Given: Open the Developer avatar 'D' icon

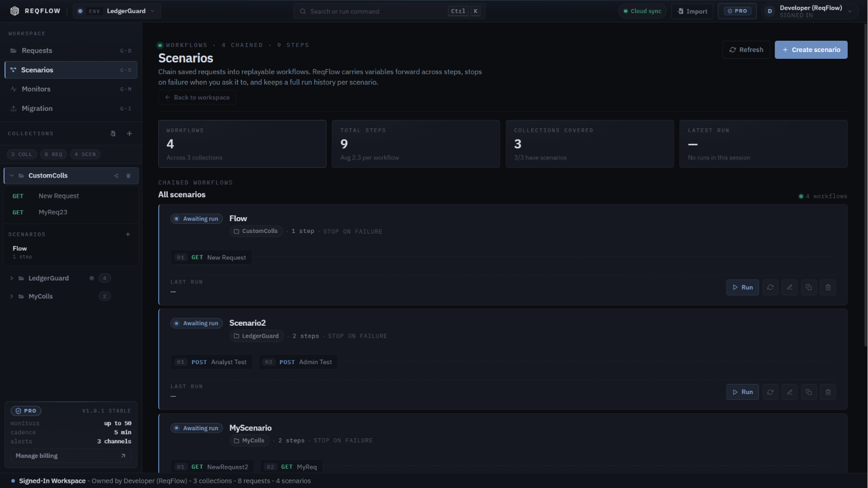Looking at the screenshot, I should click(x=770, y=11).
